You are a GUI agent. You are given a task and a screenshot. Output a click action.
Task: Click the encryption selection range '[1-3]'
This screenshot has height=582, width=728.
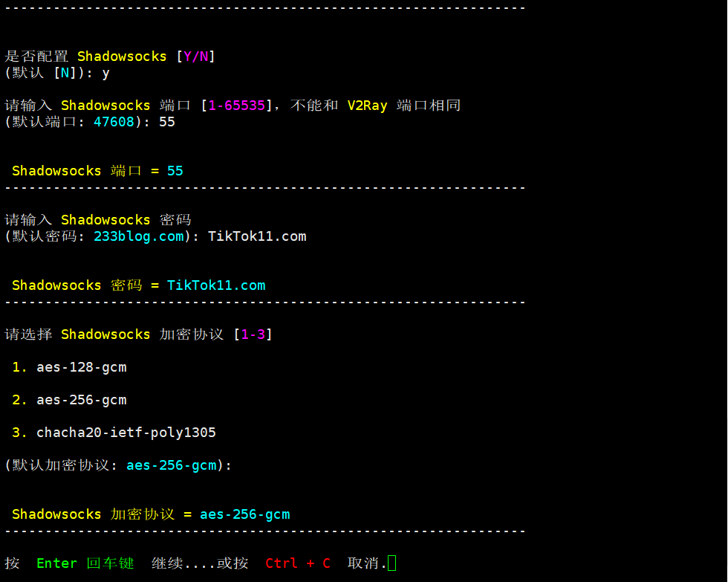[253, 334]
